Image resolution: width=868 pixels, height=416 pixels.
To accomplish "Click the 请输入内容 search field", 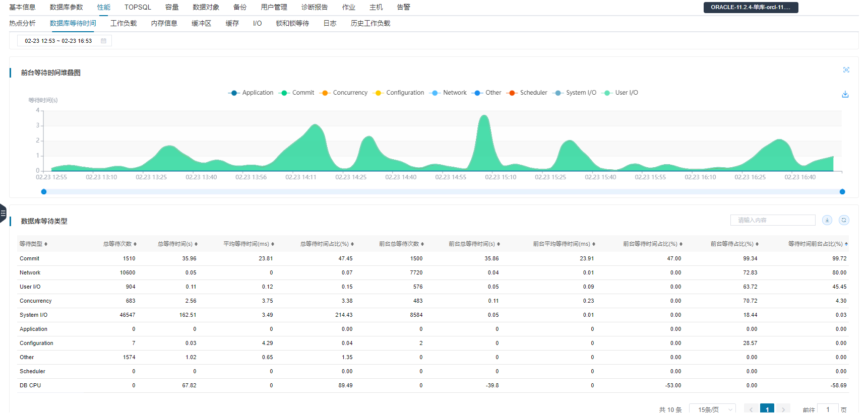I will coord(772,220).
